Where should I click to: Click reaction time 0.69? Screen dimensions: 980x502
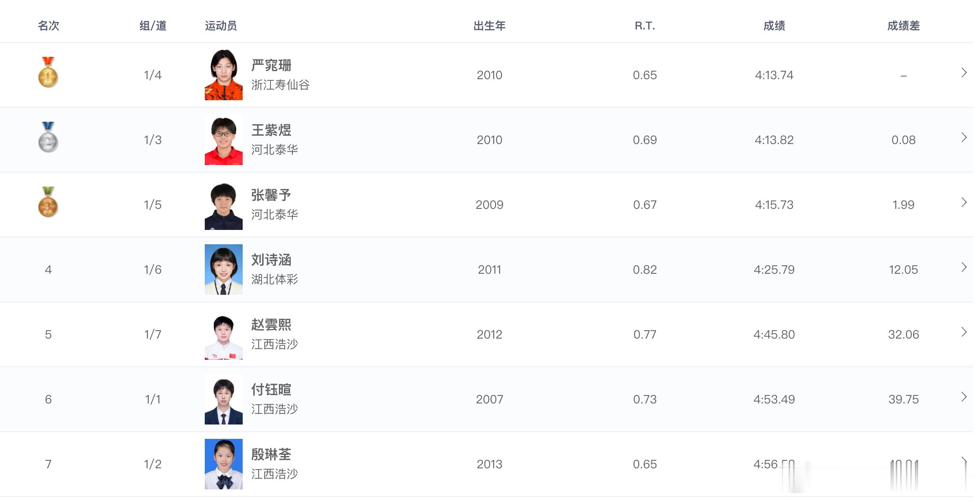(x=645, y=140)
